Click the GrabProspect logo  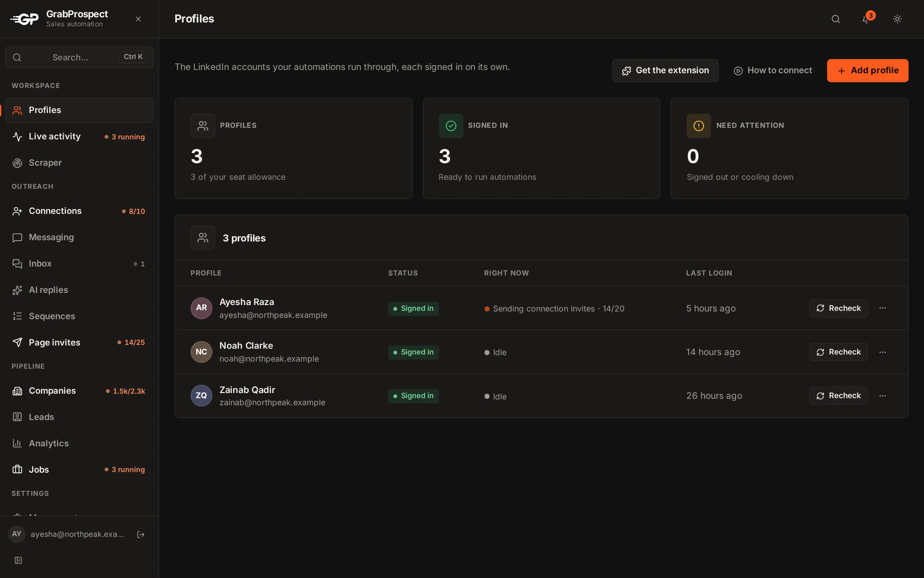tap(24, 19)
